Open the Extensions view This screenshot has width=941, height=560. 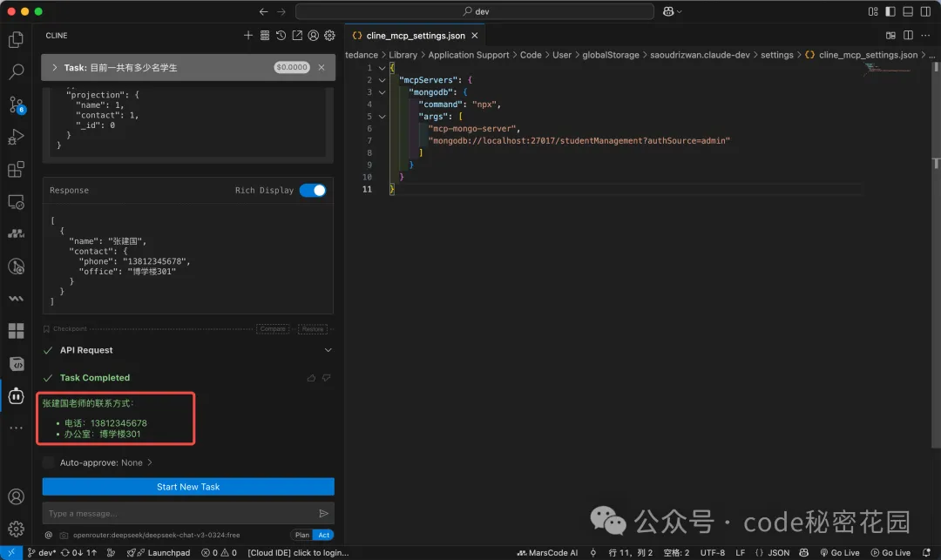tap(17, 170)
